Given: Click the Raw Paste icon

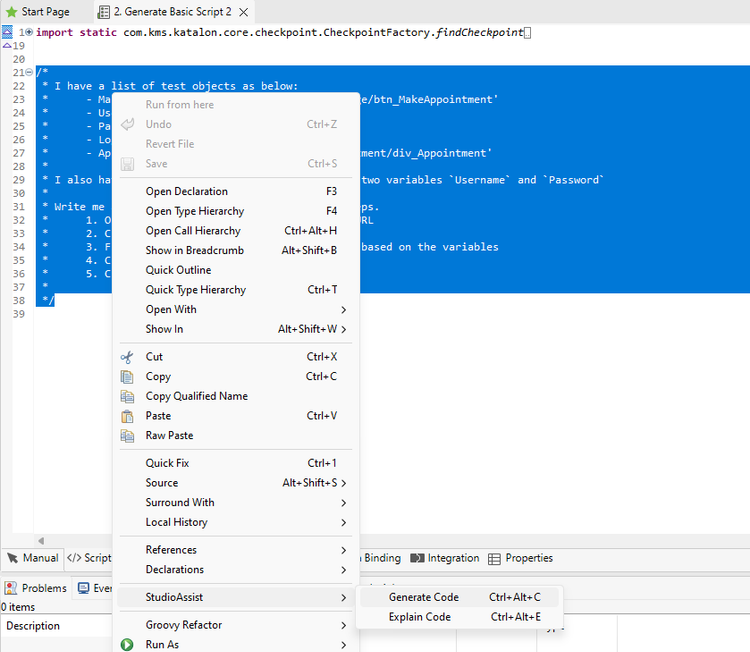Looking at the screenshot, I should point(127,436).
